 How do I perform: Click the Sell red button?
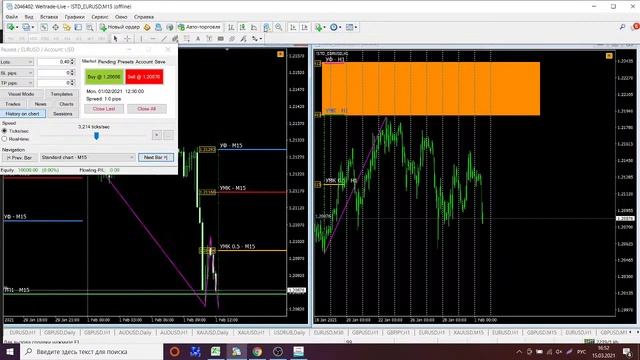pos(144,77)
